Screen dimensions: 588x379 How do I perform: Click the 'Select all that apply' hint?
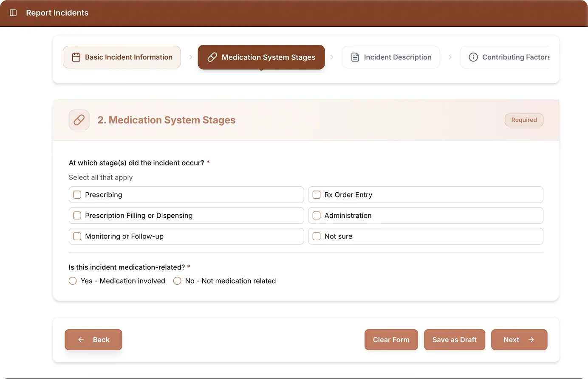pyautogui.click(x=101, y=177)
